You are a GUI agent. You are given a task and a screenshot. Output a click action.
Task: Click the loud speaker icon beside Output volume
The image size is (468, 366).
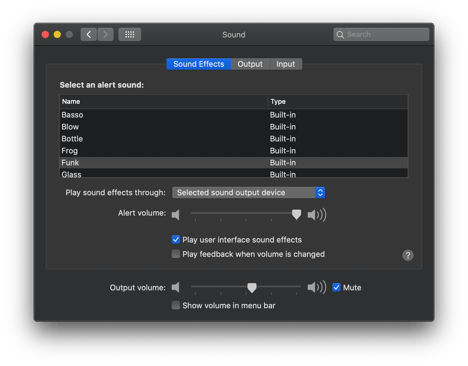click(x=317, y=287)
